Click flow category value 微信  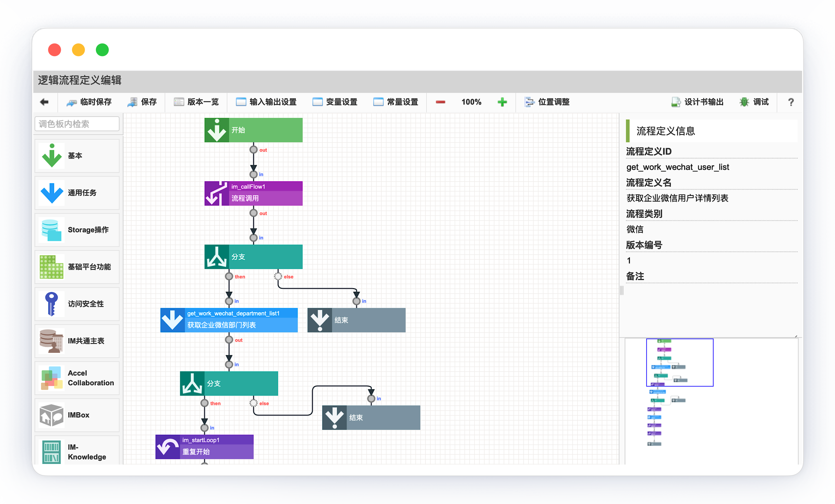635,229
